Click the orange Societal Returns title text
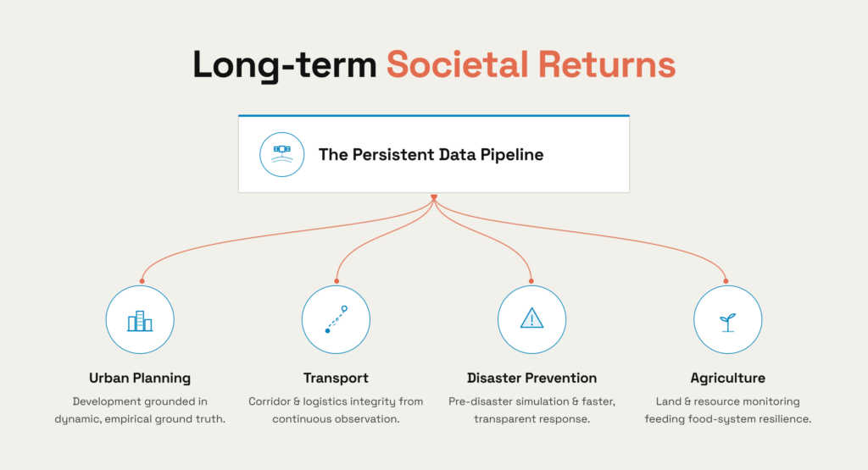The width and height of the screenshot is (868, 470). click(x=531, y=64)
